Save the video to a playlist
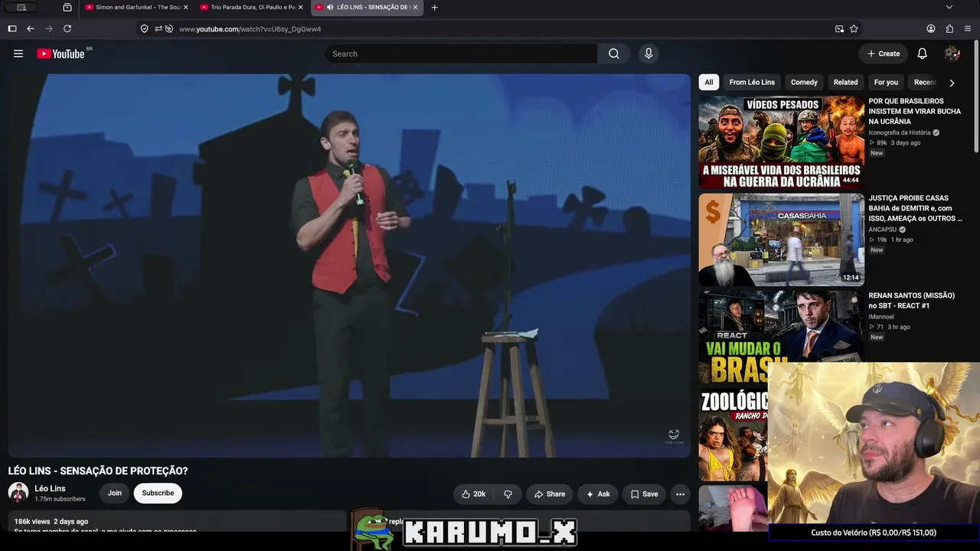 (x=644, y=494)
